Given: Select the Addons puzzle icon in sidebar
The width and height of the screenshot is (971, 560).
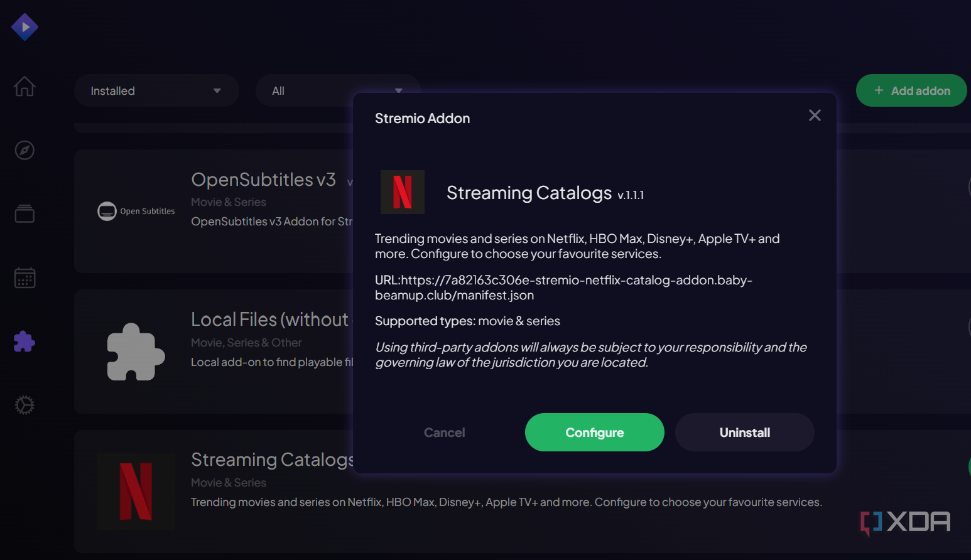Looking at the screenshot, I should coord(24,341).
